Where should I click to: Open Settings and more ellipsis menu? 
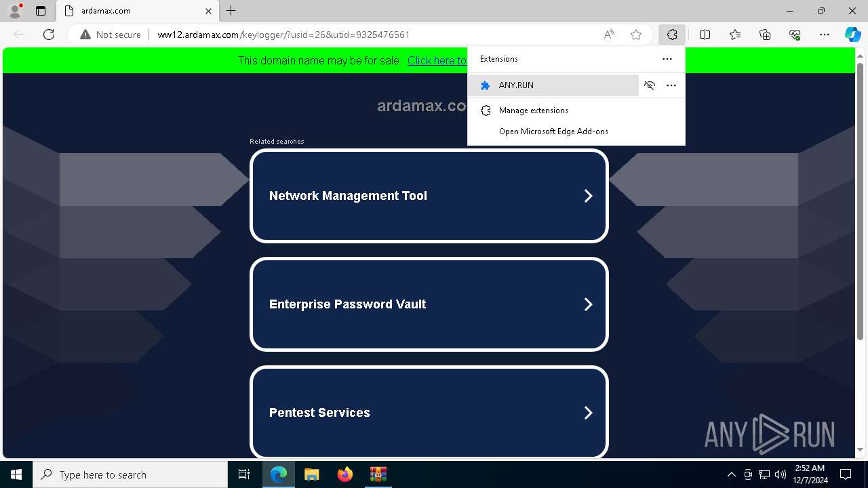825,35
